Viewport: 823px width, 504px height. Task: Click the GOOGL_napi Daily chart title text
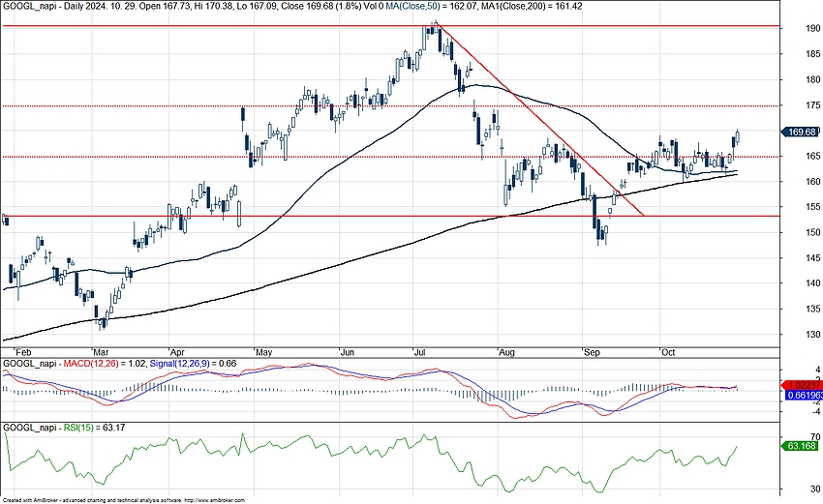click(x=44, y=7)
